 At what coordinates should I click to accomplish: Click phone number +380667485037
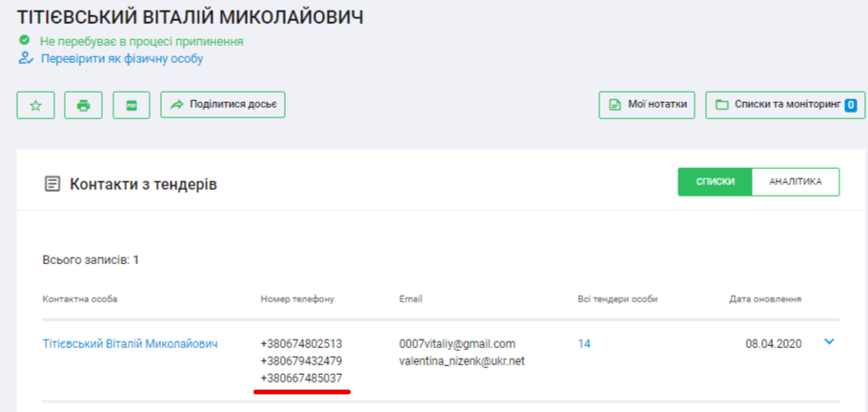point(301,379)
